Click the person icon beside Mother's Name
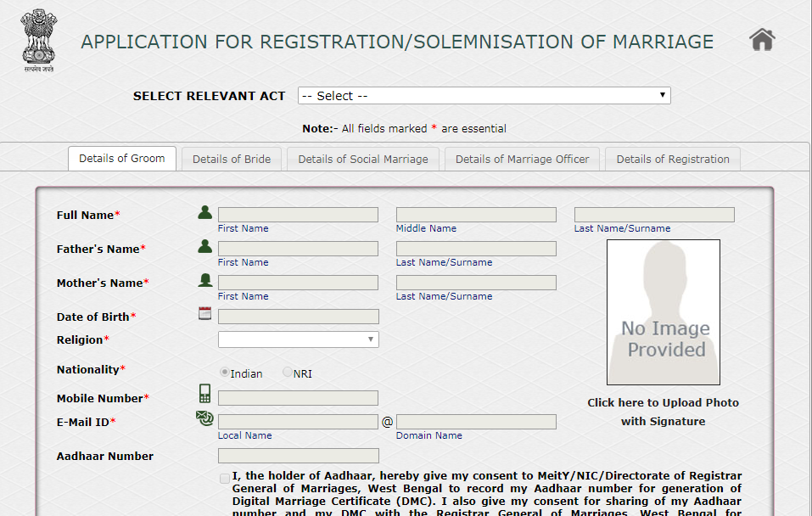The image size is (812, 516). (204, 278)
